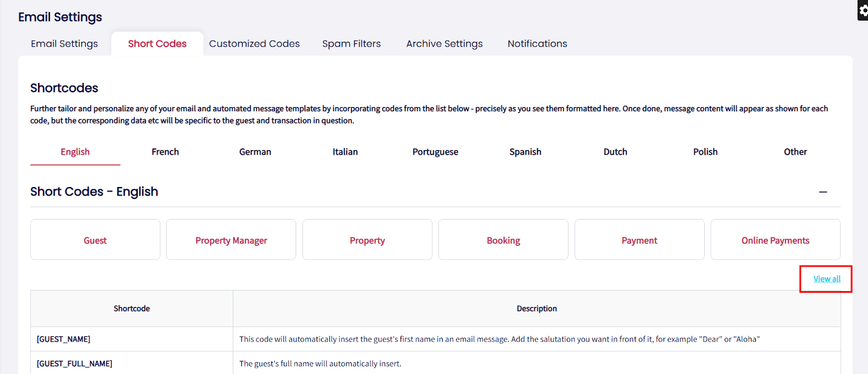868x374 pixels.
Task: Switch to the Customized Codes tab
Action: point(254,44)
